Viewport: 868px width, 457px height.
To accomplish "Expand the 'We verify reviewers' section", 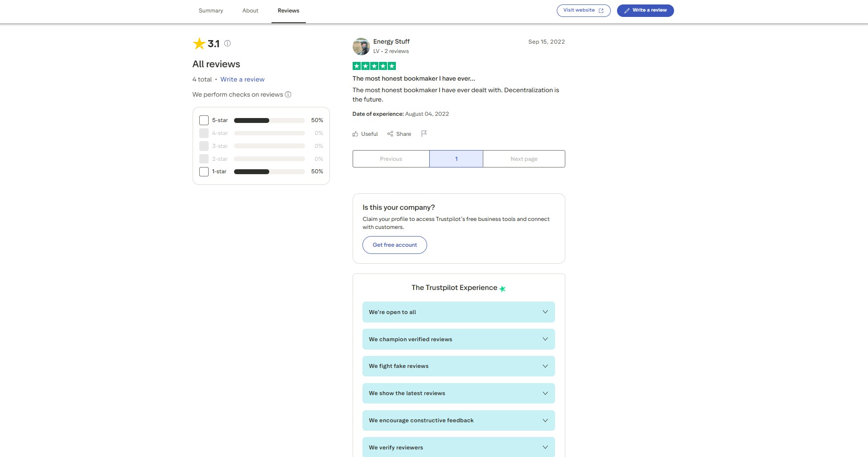I will coord(458,447).
